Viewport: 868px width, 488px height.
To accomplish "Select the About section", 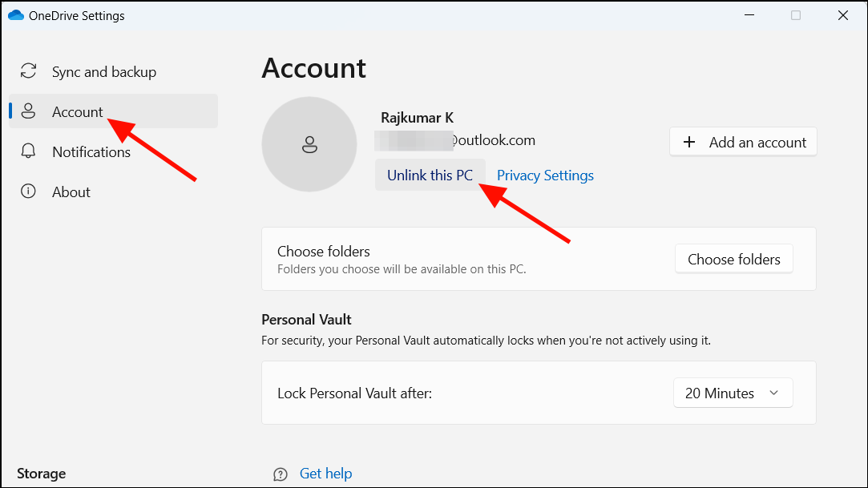I will (x=71, y=192).
